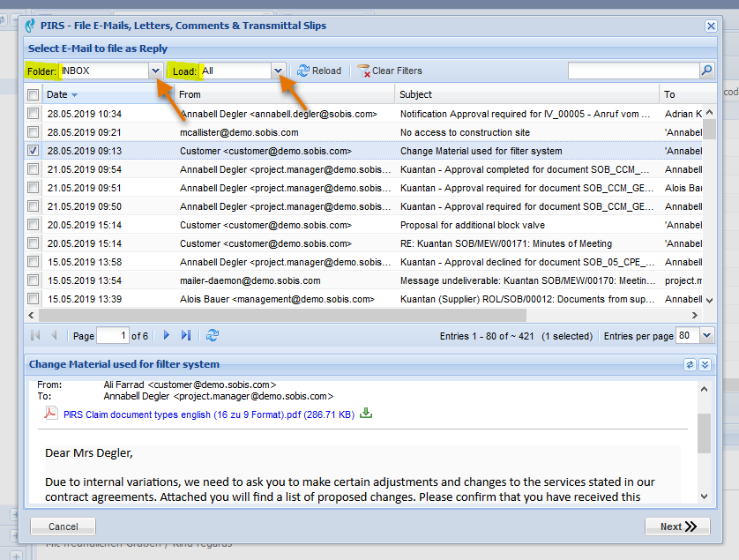Check the 28.05.2019 10:34 email row
Viewport: 739px width, 560px height.
pyautogui.click(x=33, y=114)
